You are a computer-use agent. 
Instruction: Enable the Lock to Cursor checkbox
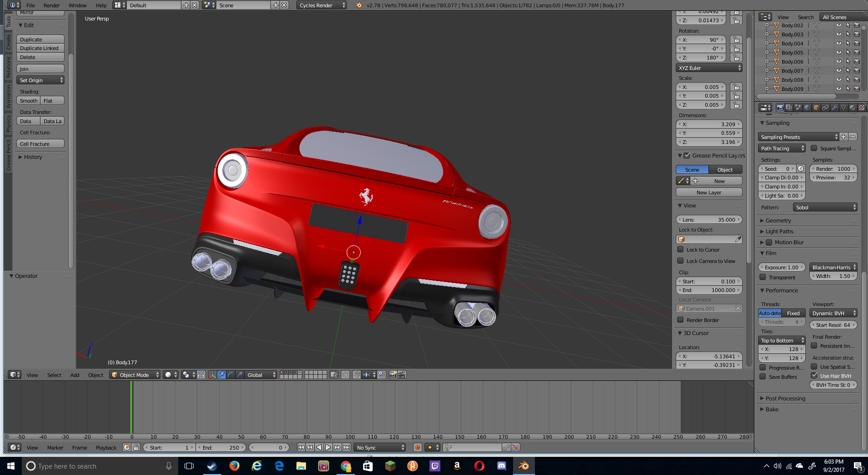click(680, 249)
